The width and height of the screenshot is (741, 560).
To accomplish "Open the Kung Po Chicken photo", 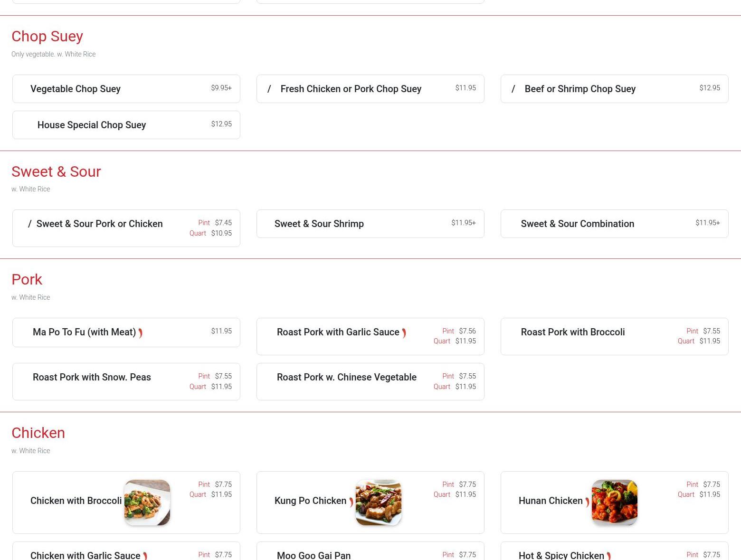I will pos(378,502).
